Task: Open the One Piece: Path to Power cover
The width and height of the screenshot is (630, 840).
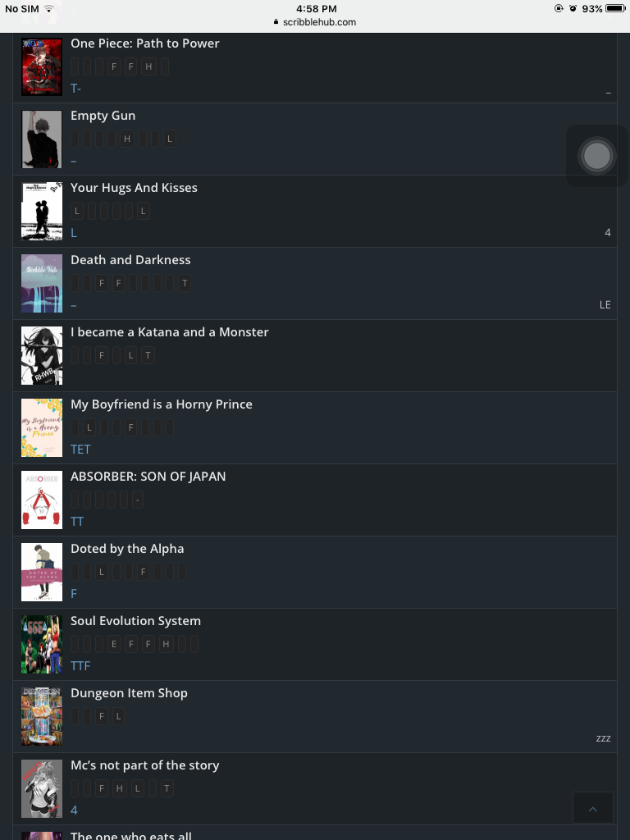Action: point(42,67)
